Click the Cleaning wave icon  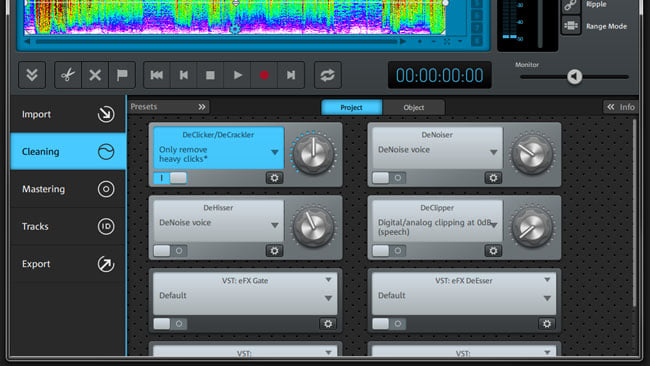coord(106,152)
